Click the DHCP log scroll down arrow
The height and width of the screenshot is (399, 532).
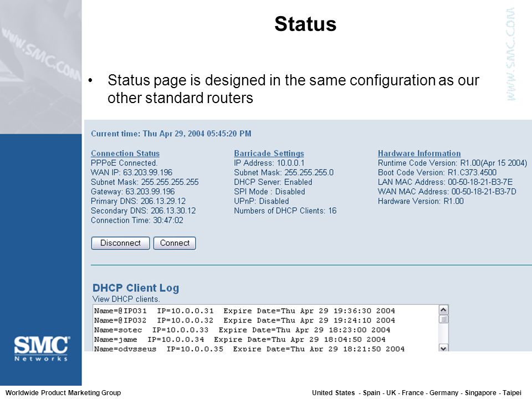tap(443, 348)
